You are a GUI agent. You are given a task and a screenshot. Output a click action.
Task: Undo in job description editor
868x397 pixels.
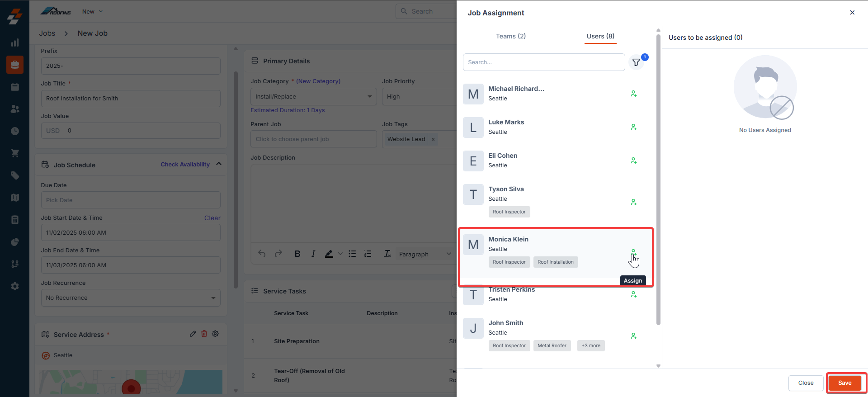click(x=262, y=254)
